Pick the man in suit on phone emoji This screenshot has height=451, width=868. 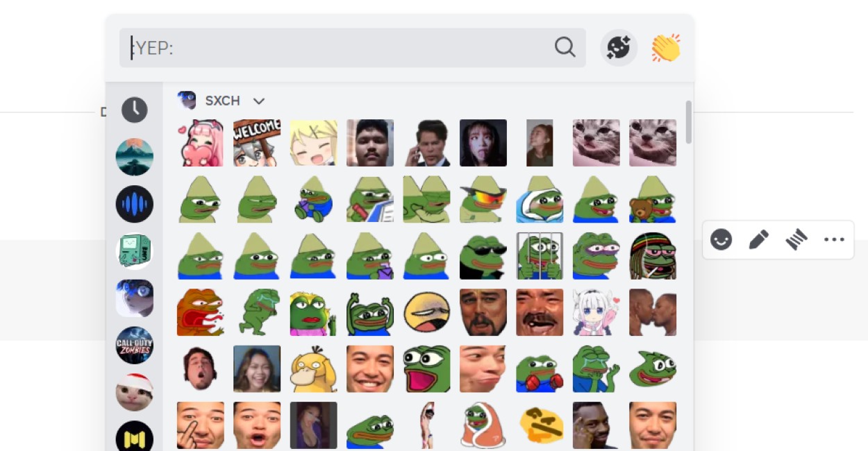coord(427,143)
